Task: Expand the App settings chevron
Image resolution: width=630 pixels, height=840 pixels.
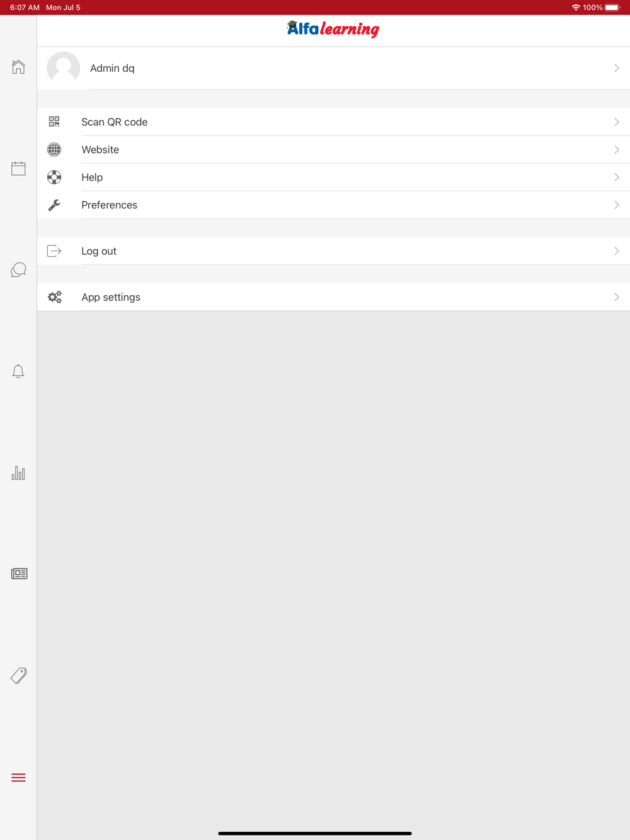Action: (616, 297)
